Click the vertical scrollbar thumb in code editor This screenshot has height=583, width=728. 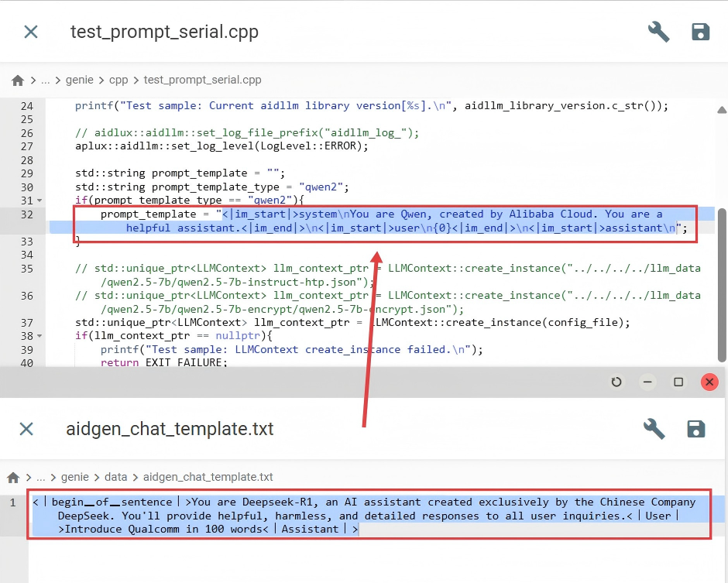722,285
